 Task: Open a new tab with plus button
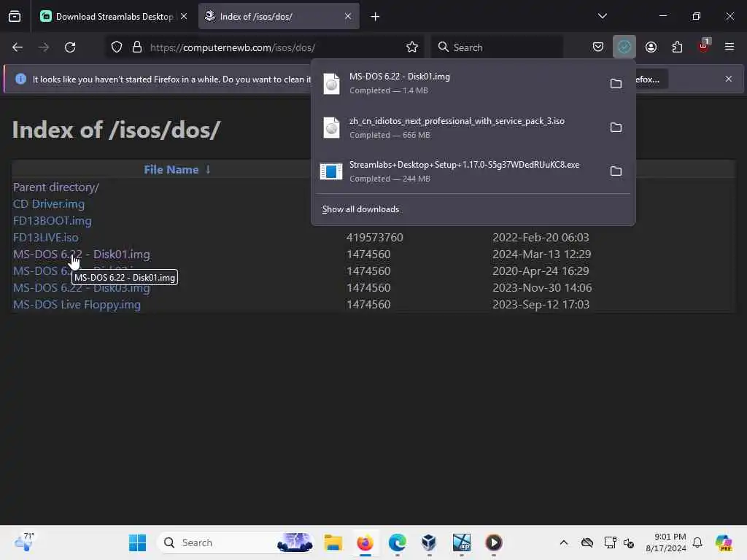(x=376, y=17)
